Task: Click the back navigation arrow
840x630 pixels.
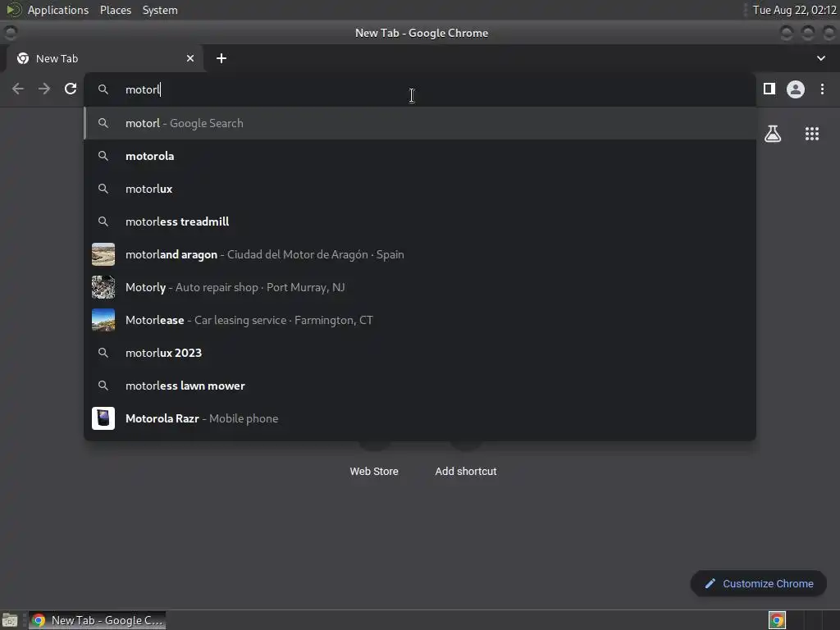Action: [18, 89]
